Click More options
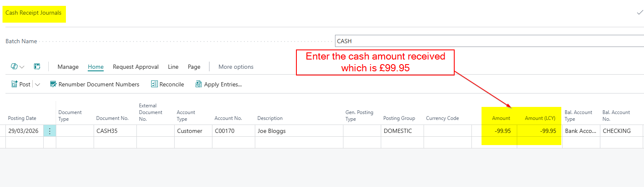 coord(236,67)
